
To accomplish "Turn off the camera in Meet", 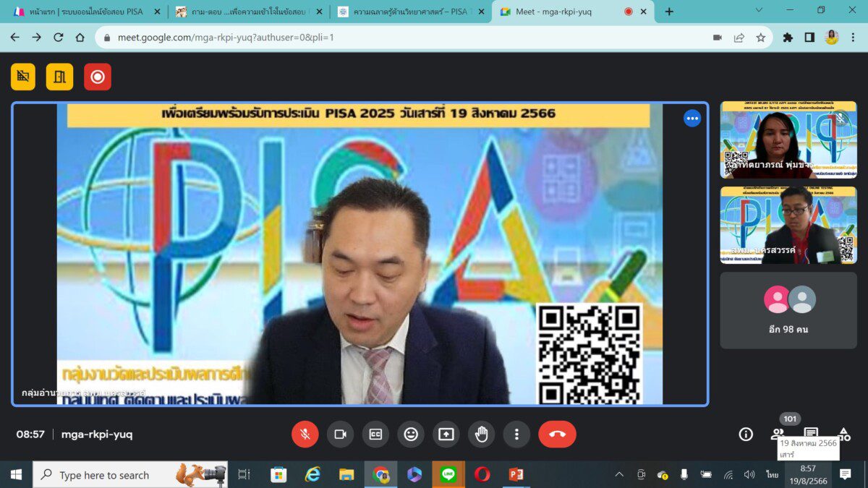I will pyautogui.click(x=340, y=434).
